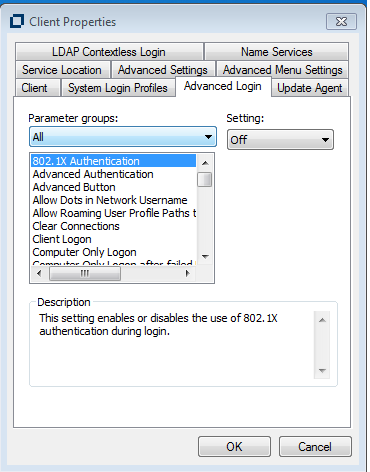Click horizontal scroll right arrow in list
This screenshot has width=370, height=472.
[187, 274]
